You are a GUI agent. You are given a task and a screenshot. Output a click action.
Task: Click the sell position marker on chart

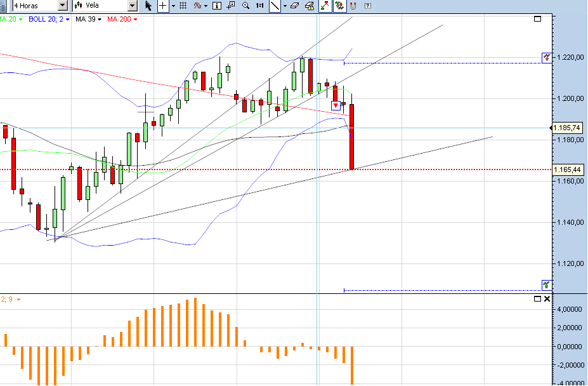(x=336, y=105)
